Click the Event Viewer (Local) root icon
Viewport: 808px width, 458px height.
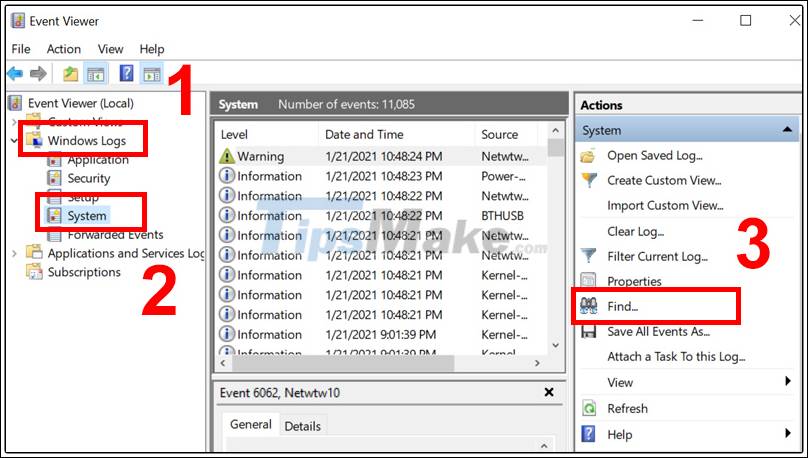(15, 103)
